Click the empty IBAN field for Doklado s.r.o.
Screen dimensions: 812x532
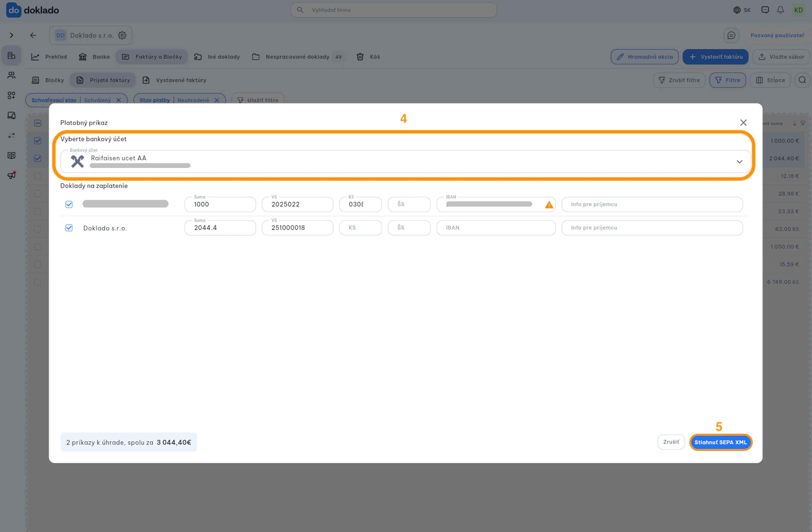(496, 228)
